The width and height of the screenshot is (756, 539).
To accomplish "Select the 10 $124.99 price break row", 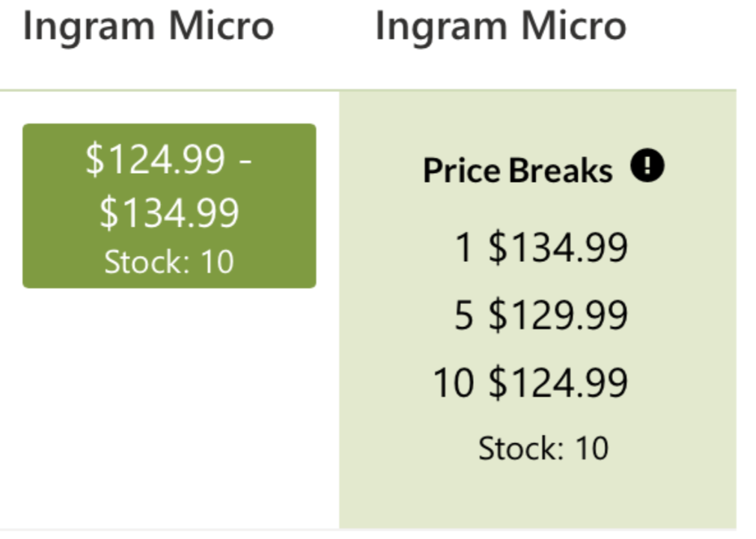I will pyautogui.click(x=531, y=383).
